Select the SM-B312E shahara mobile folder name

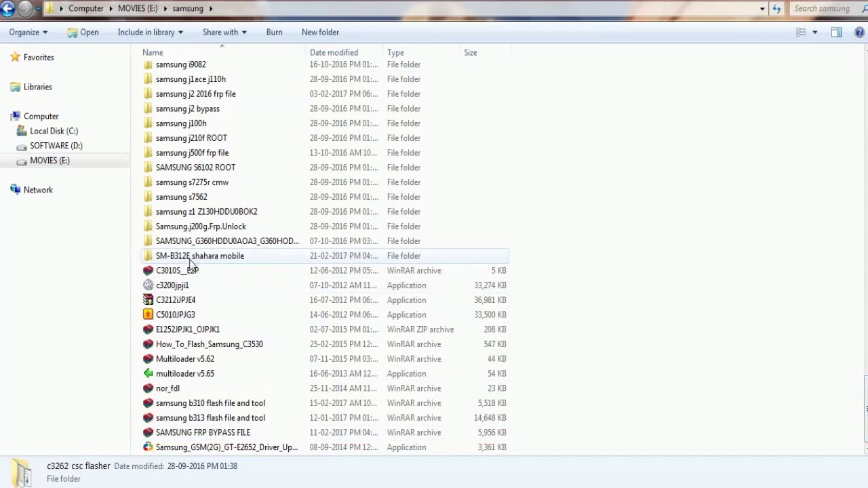click(x=200, y=256)
